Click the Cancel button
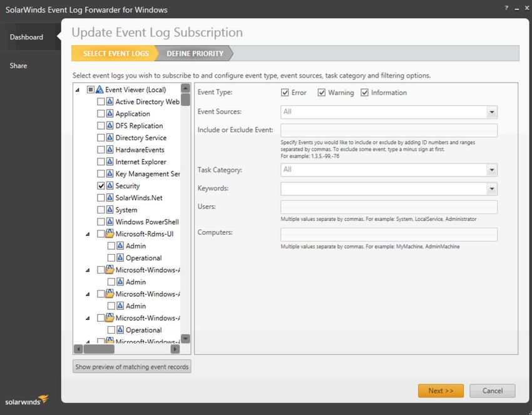The height and width of the screenshot is (415, 532). (493, 391)
